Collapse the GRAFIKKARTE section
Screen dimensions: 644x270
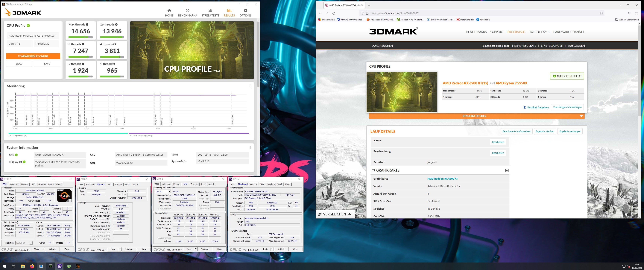(x=507, y=170)
